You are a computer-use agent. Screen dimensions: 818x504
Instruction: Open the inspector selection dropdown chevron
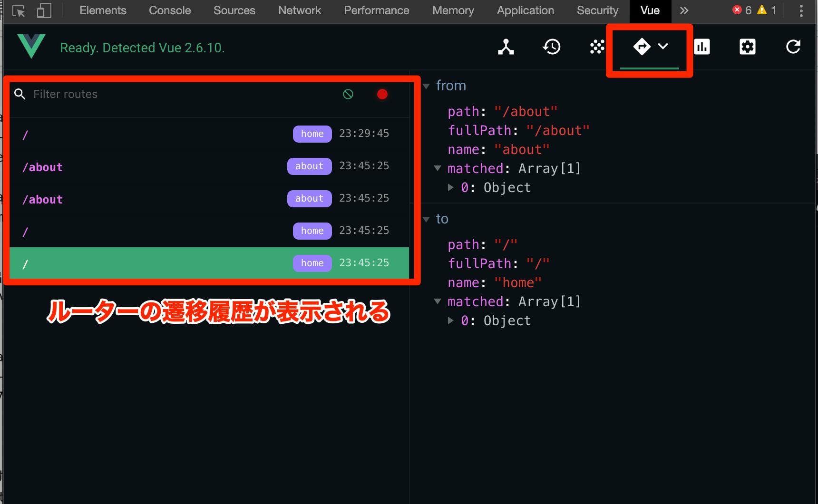click(663, 47)
